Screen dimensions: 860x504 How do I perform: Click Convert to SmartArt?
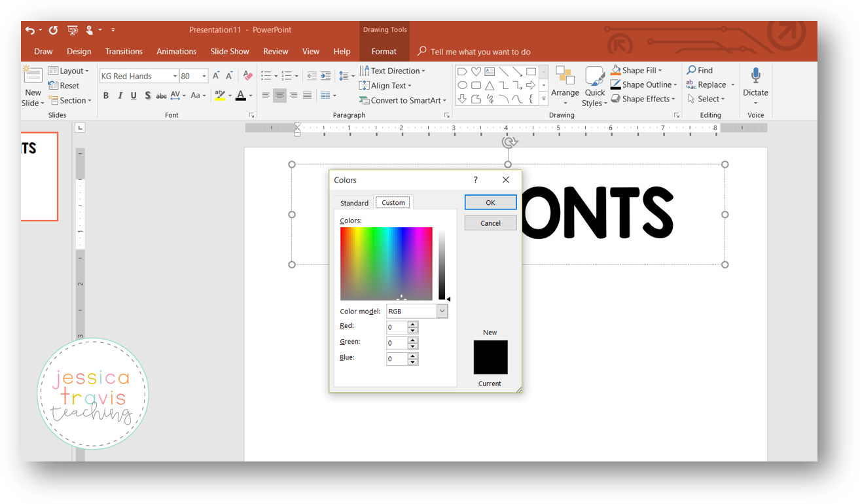403,100
